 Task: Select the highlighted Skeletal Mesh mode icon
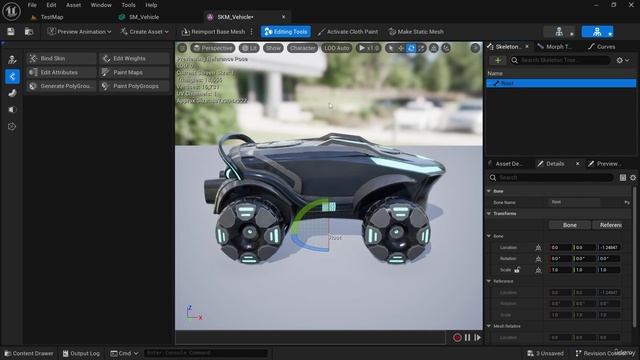(597, 31)
